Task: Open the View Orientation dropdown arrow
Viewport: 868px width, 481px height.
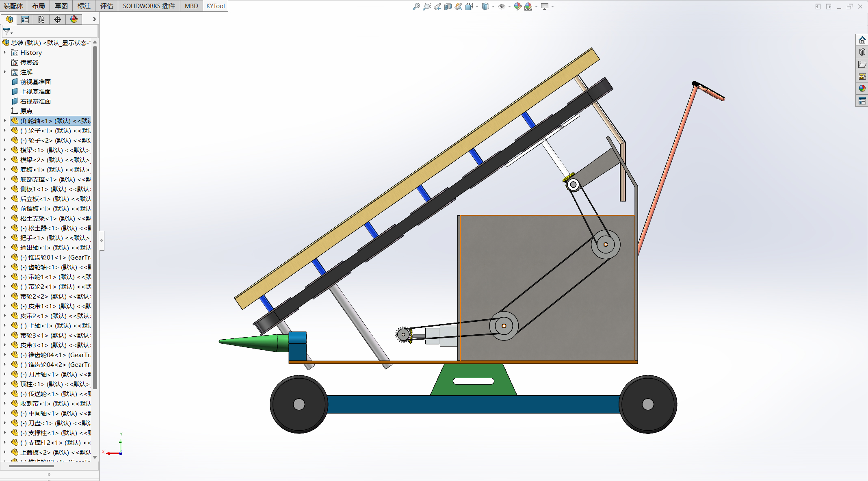Action: (477, 6)
